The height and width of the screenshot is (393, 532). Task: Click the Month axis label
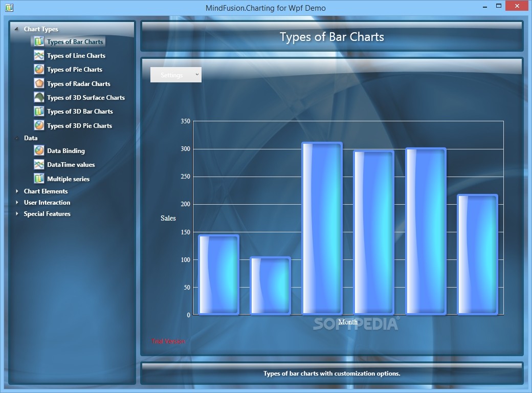348,322
